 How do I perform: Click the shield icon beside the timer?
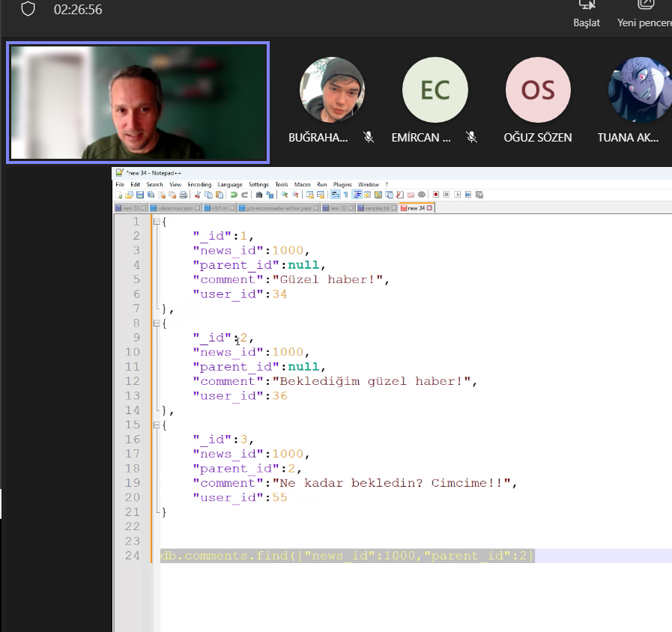coord(28,9)
